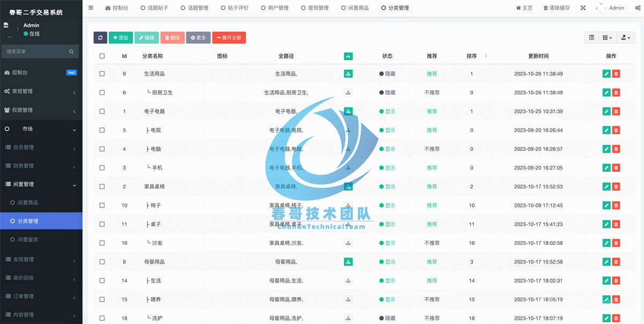The width and height of the screenshot is (644, 324).
Task: Expand the 会员管理 sidebar menu
Action: click(x=41, y=147)
